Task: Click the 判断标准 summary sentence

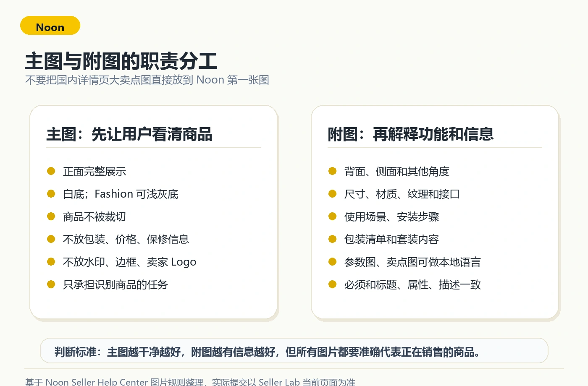Action: click(268, 352)
